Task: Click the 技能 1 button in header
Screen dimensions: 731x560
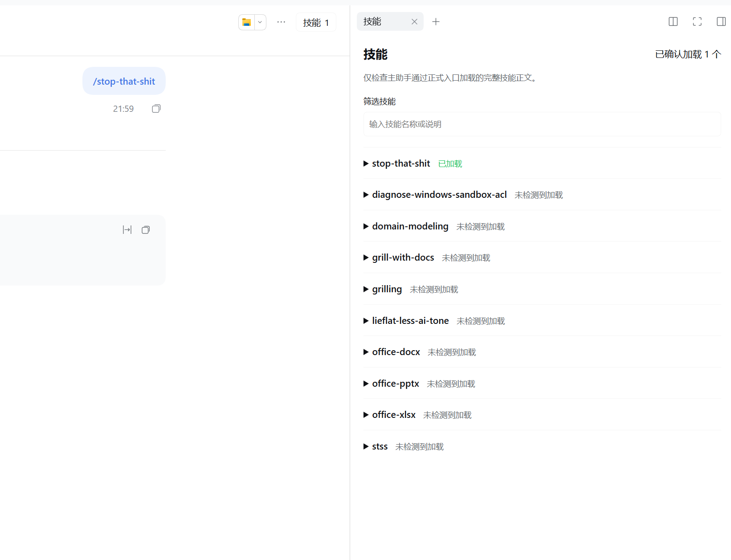Action: click(x=316, y=23)
